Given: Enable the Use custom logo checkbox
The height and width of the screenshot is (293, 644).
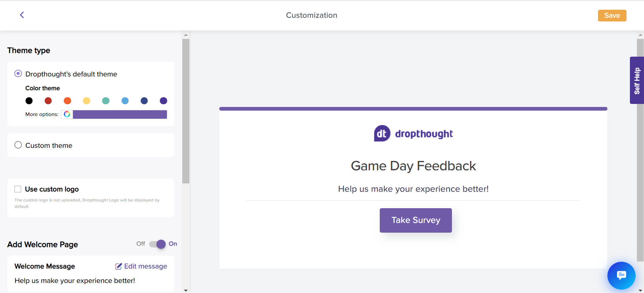Looking at the screenshot, I should pyautogui.click(x=18, y=189).
